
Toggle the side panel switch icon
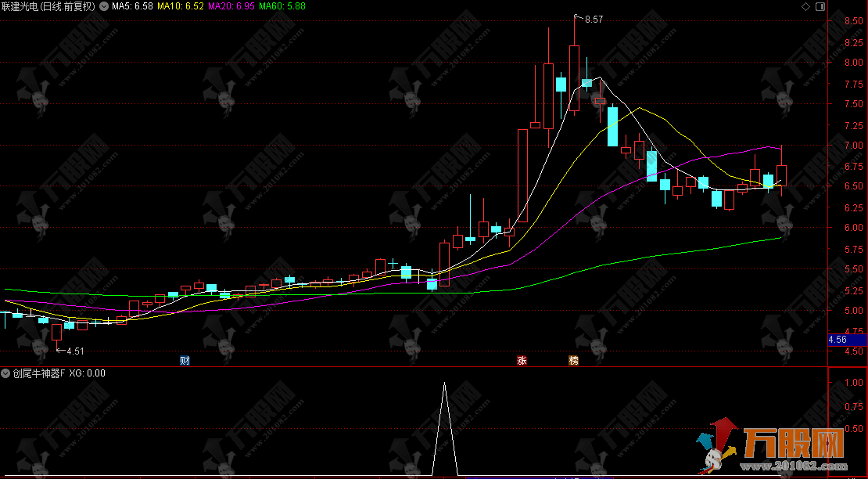(820, 6)
